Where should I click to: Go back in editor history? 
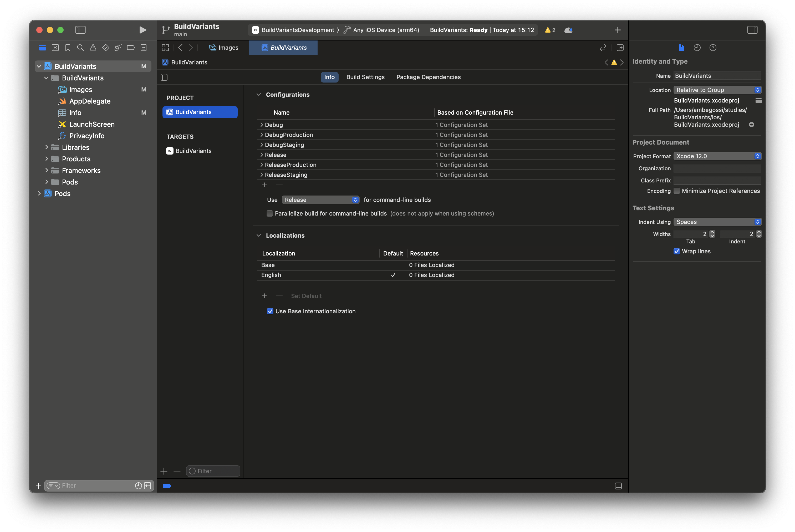tap(181, 48)
